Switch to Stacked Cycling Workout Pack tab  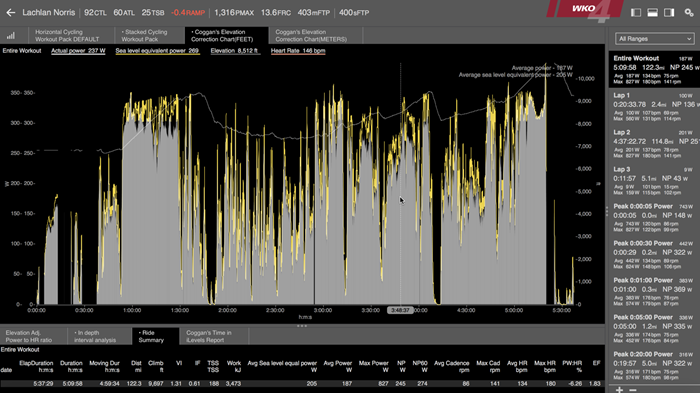coord(144,35)
